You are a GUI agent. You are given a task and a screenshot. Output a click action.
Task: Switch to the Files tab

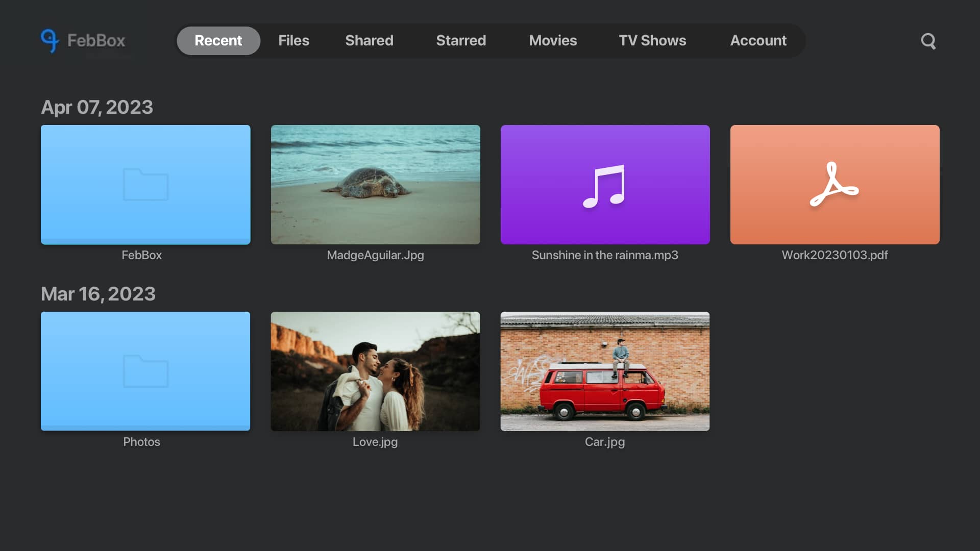pyautogui.click(x=293, y=40)
